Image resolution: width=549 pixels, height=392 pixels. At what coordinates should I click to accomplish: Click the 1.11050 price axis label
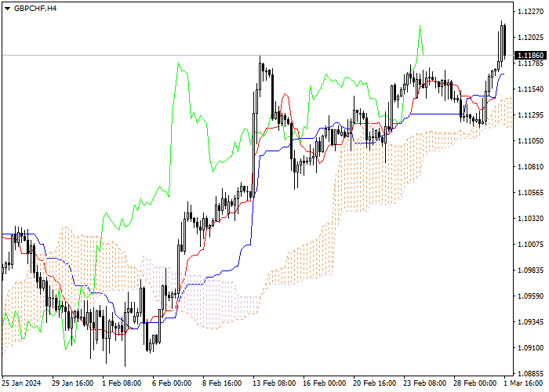pos(530,140)
